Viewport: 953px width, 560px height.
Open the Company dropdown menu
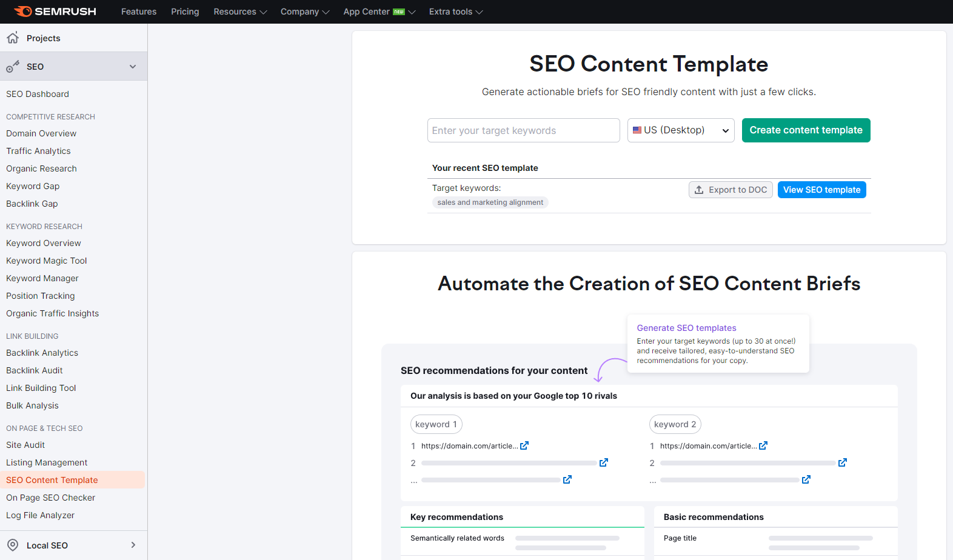(305, 12)
